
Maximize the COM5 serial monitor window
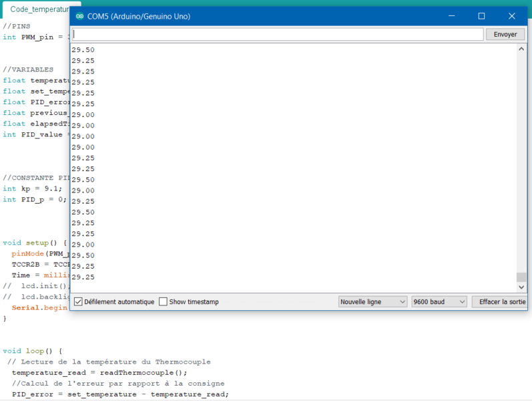481,16
